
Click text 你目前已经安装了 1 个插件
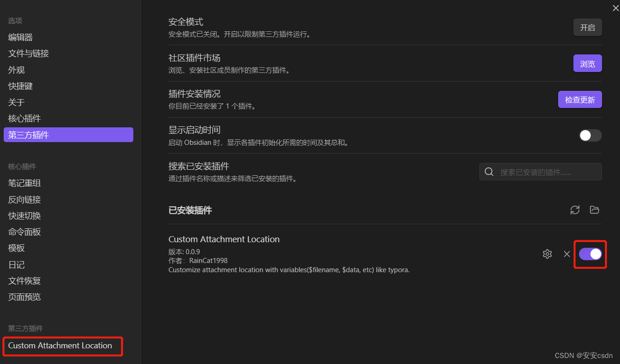(x=212, y=107)
